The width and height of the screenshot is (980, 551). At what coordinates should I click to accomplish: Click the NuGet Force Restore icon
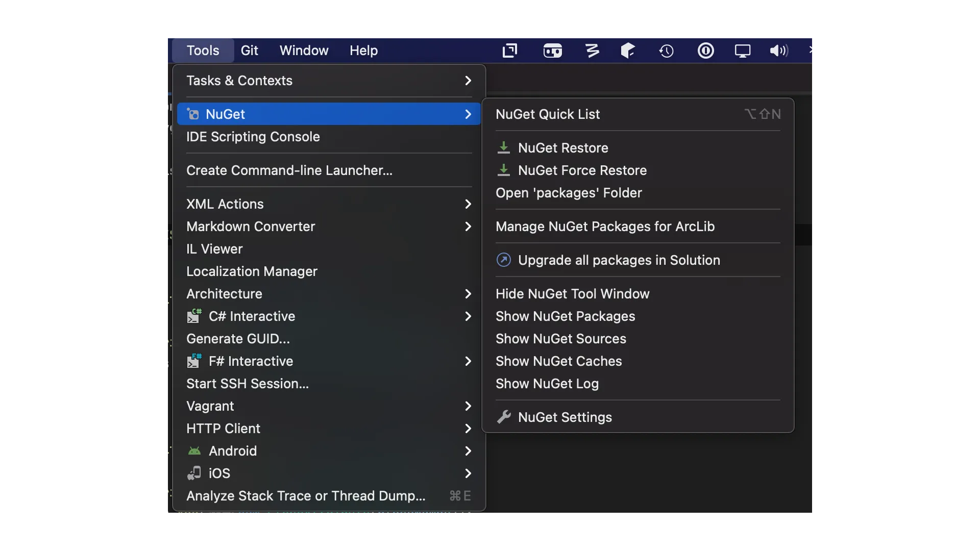503,170
